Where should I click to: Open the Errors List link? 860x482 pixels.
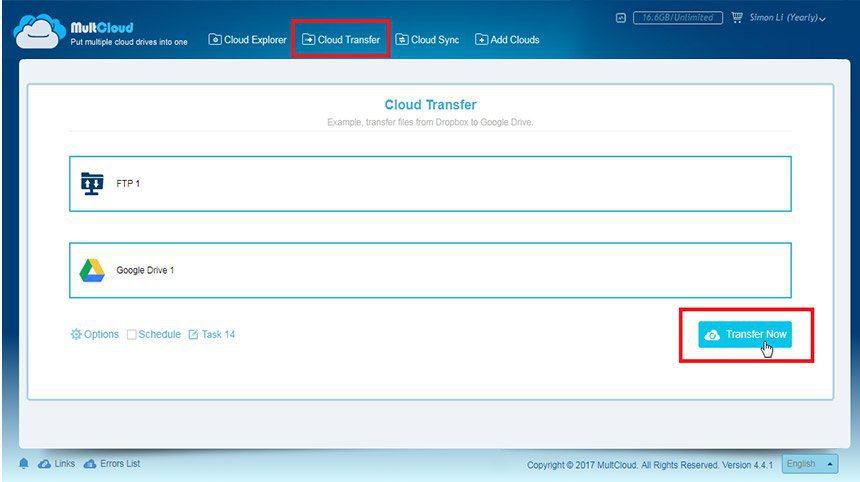pos(112,464)
